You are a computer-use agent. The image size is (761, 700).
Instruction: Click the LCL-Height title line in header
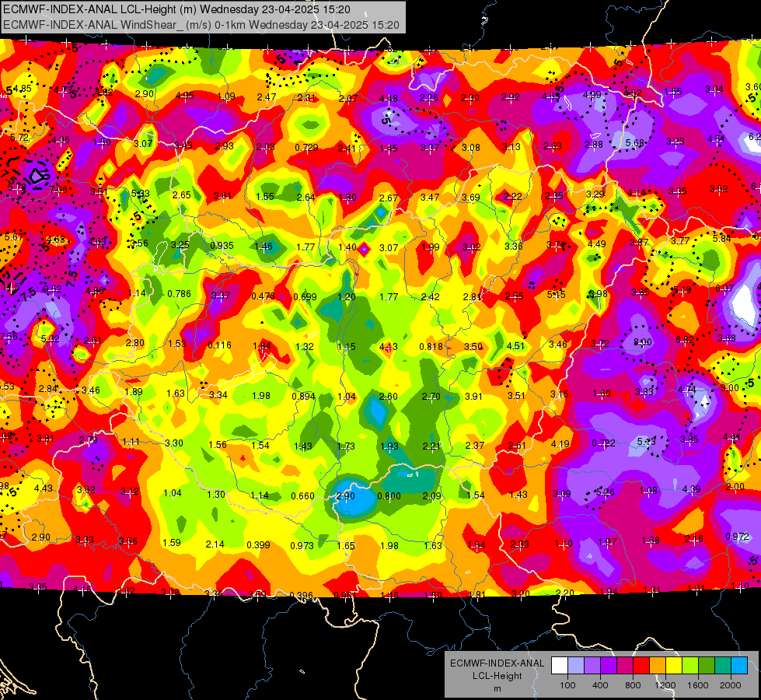pyautogui.click(x=176, y=9)
